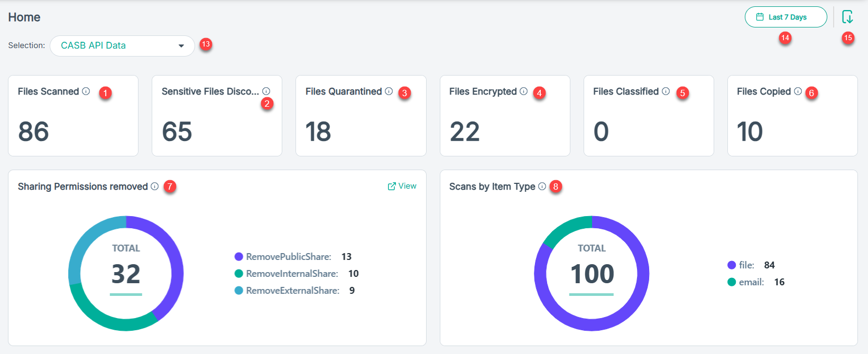
Task: Select the RemoveInternalShare legend label
Action: [292, 274]
